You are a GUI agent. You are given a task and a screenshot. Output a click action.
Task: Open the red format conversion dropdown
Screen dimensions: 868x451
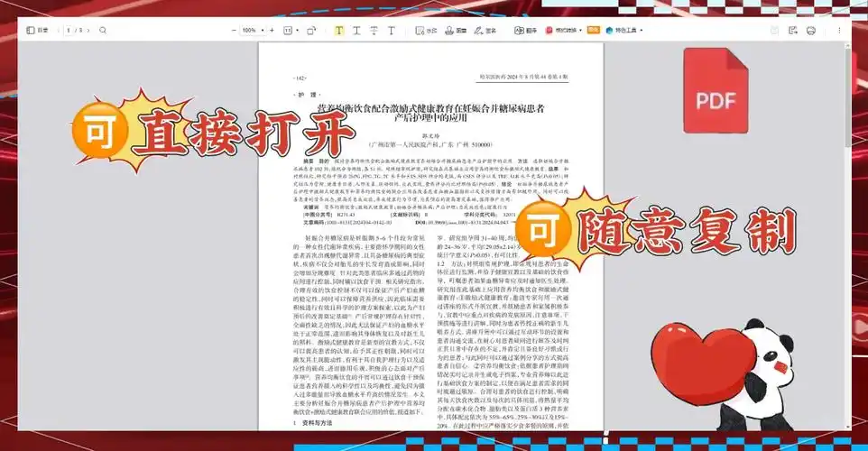coord(564,31)
